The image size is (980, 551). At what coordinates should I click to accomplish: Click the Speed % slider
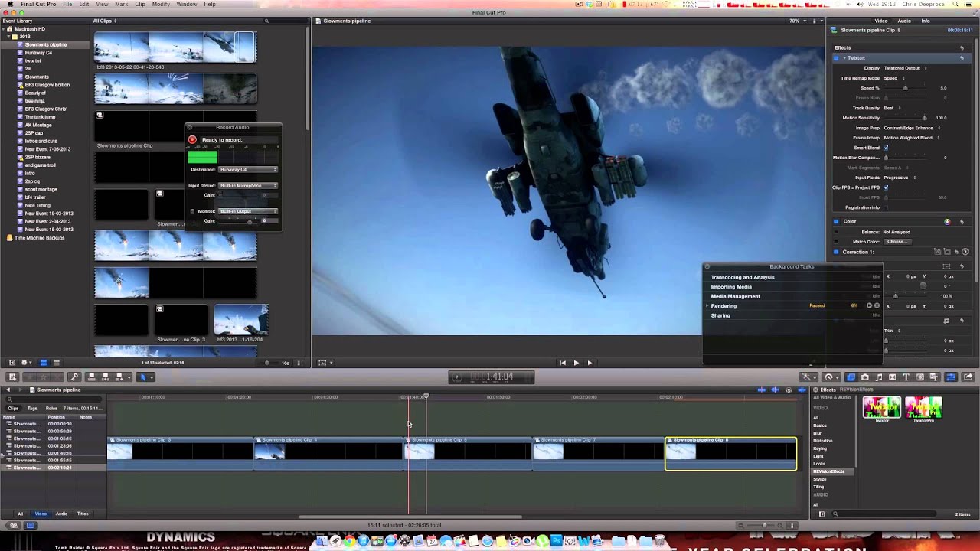point(906,87)
